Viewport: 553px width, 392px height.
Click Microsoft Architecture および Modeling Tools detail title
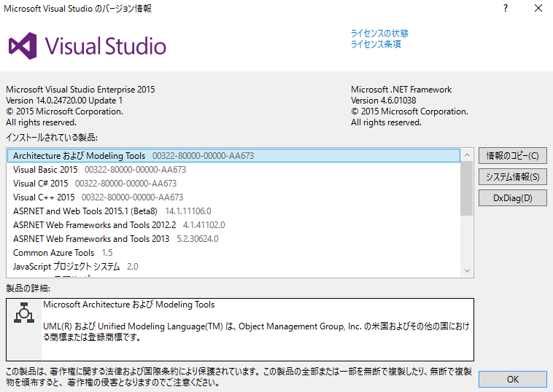128,305
